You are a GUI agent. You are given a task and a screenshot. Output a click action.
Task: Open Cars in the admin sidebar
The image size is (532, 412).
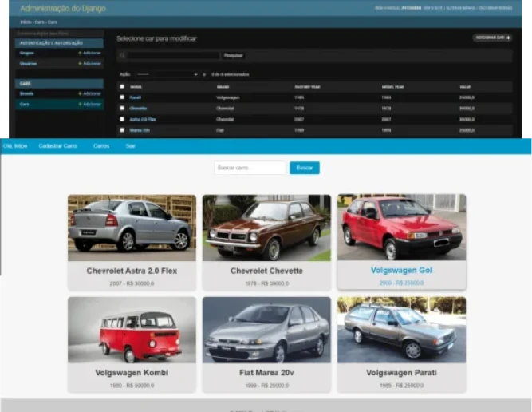pyautogui.click(x=25, y=105)
